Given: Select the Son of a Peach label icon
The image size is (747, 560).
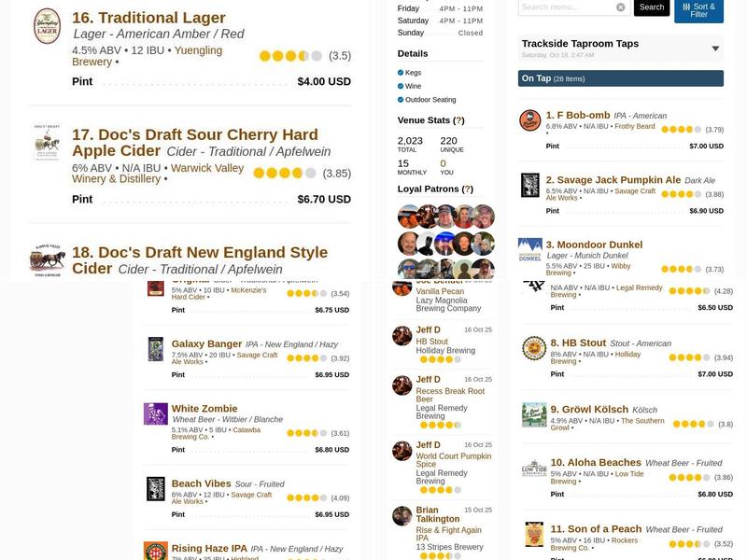Looking at the screenshot, I should (x=534, y=534).
